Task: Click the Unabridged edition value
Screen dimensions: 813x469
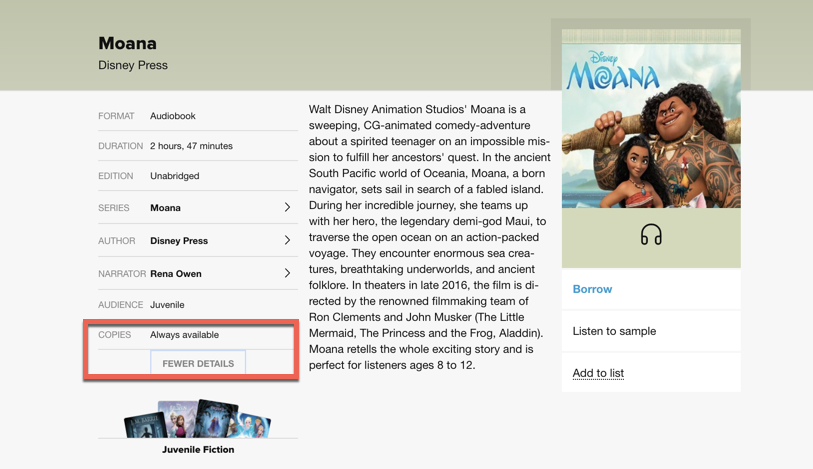Action: [x=175, y=176]
